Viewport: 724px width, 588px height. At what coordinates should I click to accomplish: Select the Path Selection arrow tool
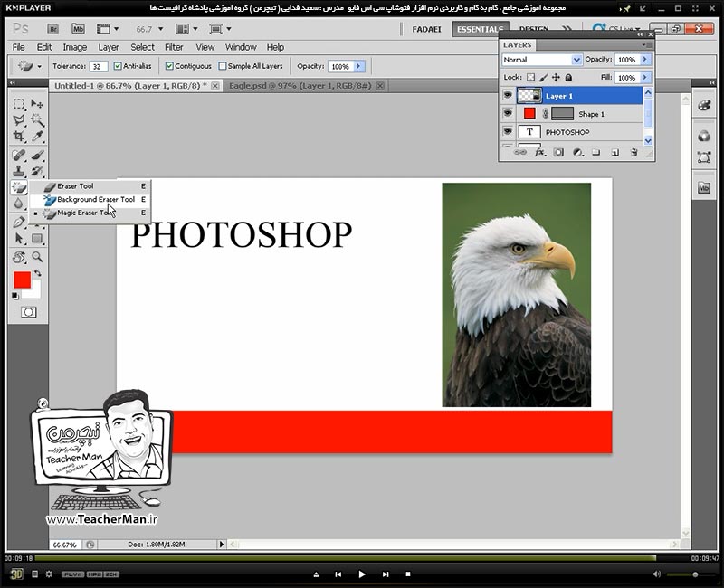19,239
